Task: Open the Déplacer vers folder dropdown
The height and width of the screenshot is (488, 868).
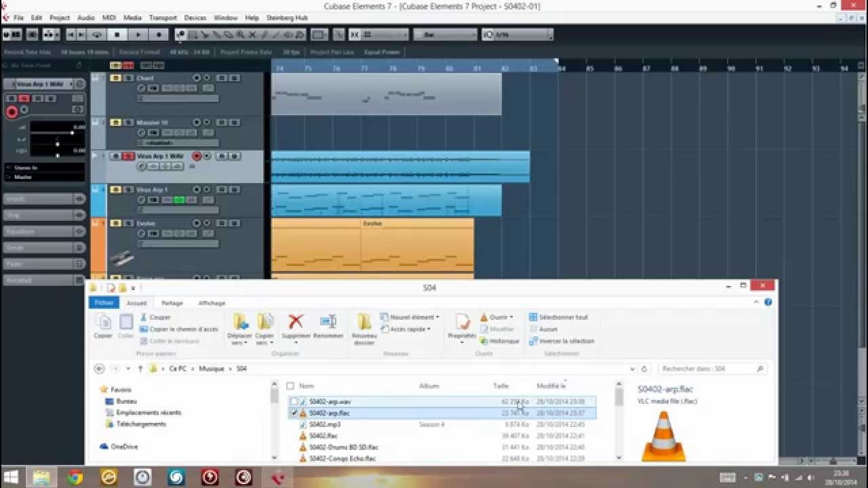Action: 239,329
